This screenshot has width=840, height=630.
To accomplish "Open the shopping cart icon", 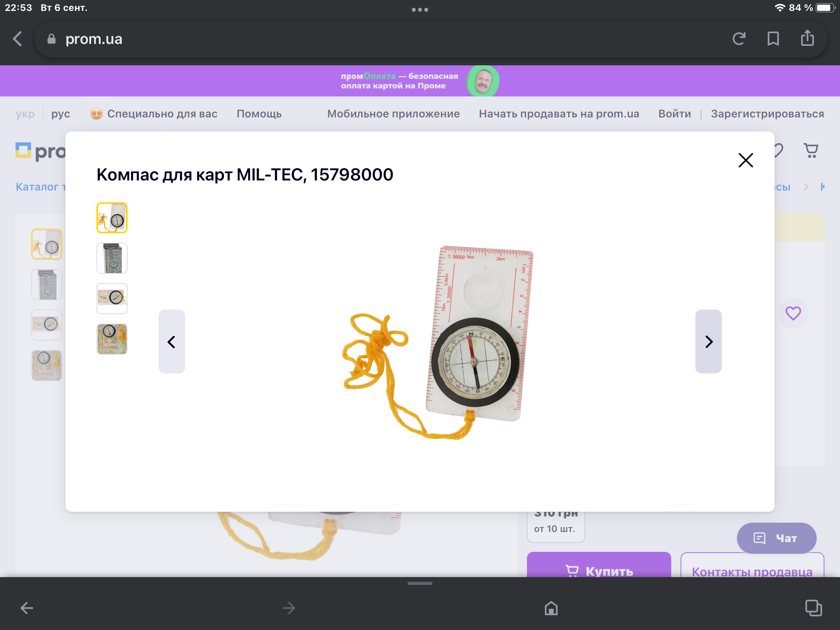I will coord(811,150).
